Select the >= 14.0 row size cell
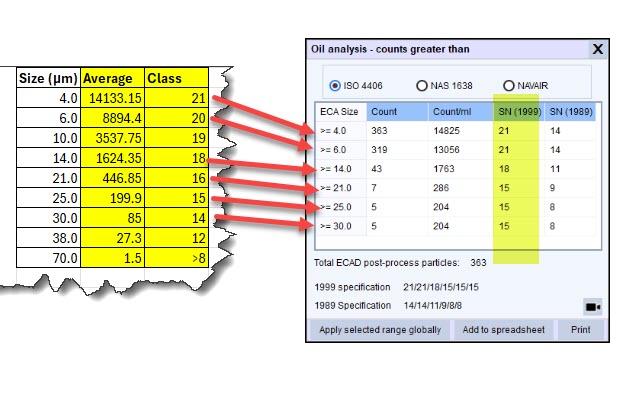The image size is (643, 398). (x=341, y=169)
